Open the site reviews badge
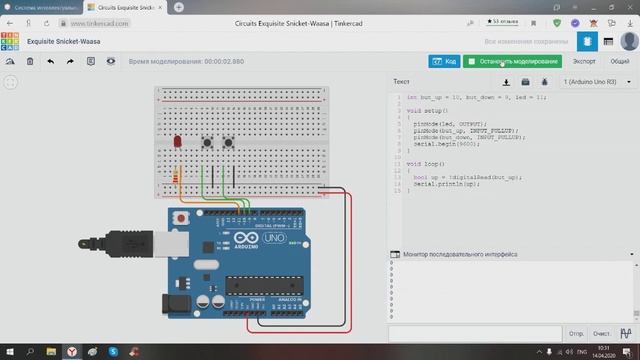The image size is (640, 360). tap(502, 22)
